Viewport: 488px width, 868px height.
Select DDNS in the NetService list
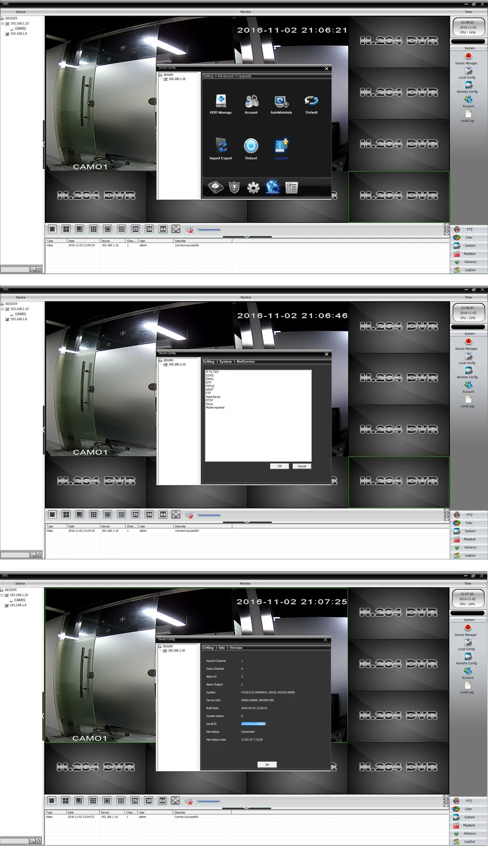tap(209, 375)
